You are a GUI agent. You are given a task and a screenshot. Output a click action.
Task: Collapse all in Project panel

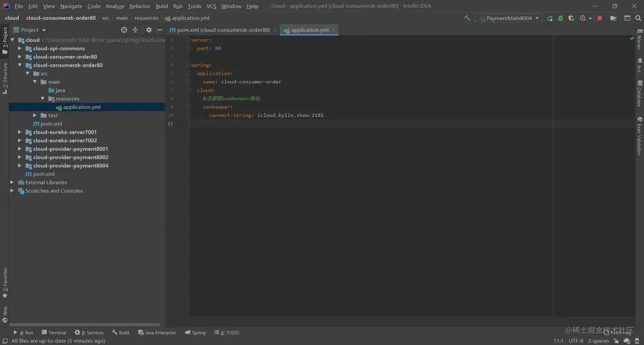click(135, 30)
